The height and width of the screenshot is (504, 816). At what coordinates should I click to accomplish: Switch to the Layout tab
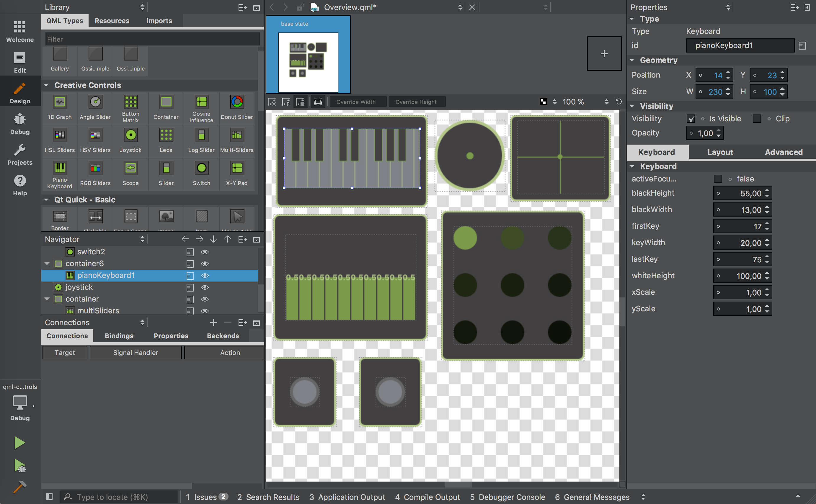pyautogui.click(x=721, y=152)
